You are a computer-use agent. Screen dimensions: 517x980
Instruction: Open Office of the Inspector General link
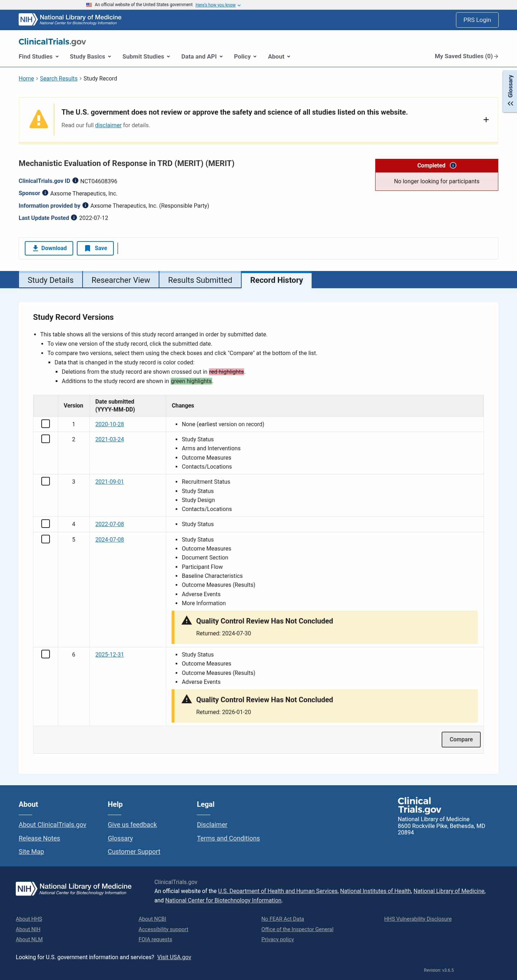pyautogui.click(x=297, y=929)
